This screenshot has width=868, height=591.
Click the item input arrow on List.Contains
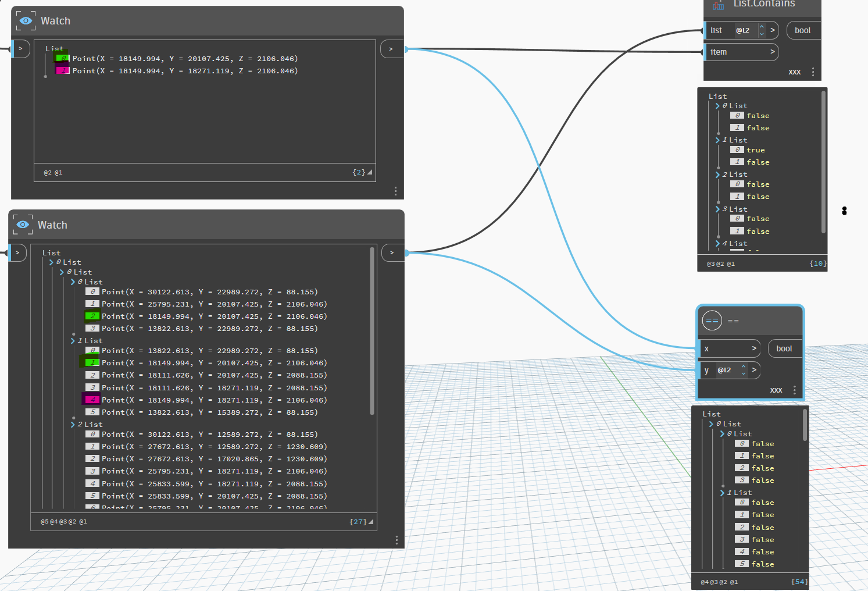773,52
